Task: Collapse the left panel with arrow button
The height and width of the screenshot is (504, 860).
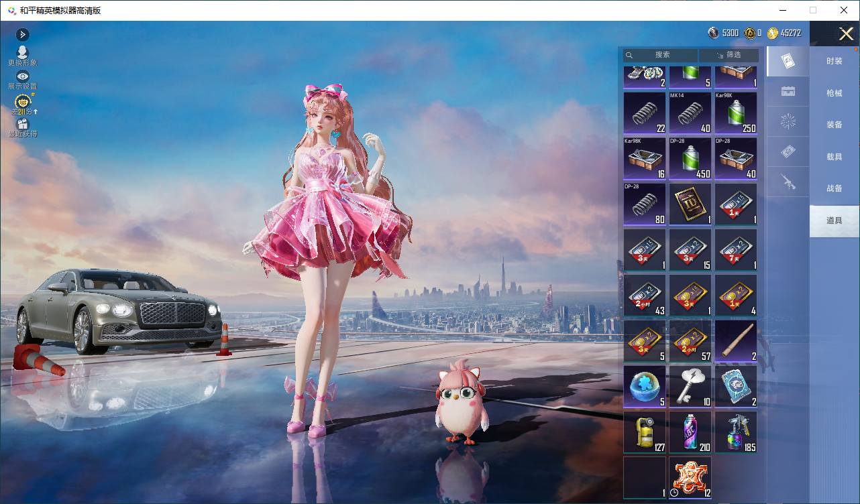Action: pyautogui.click(x=23, y=35)
